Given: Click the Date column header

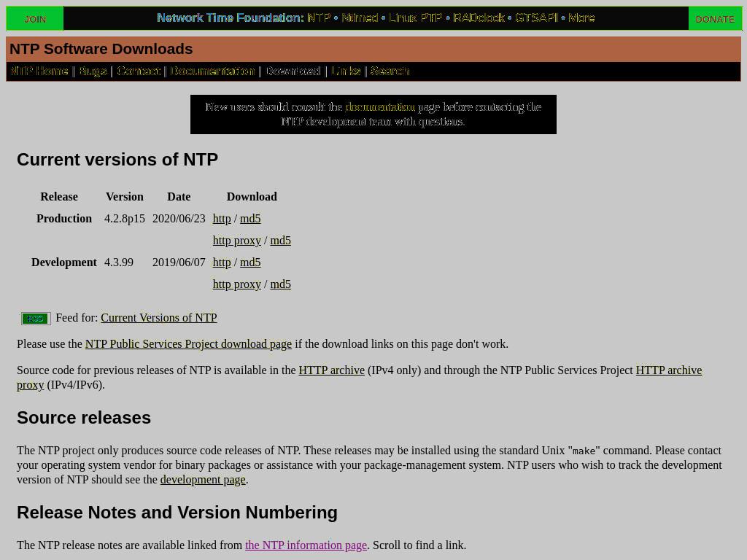Looking at the screenshot, I should tap(179, 197).
